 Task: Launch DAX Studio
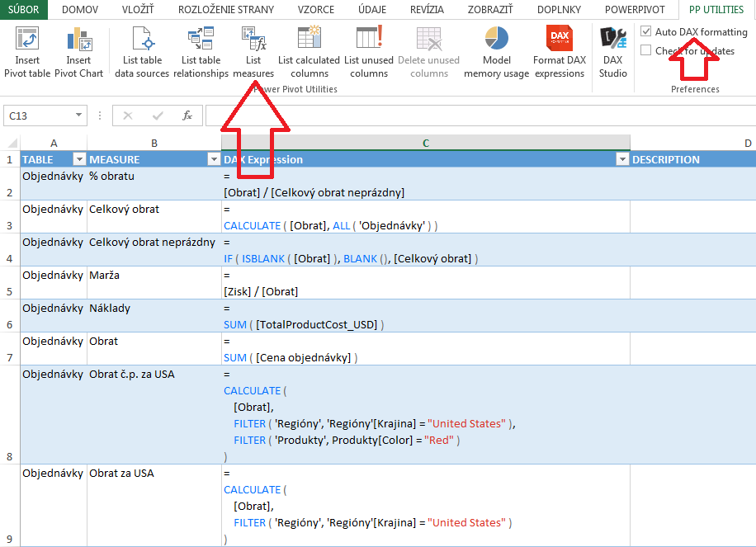(612, 52)
